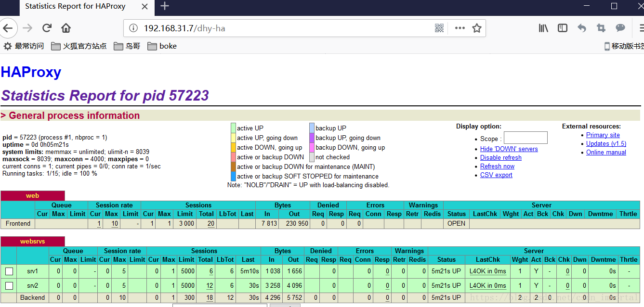The width and height of the screenshot is (644, 307).
Task: Click the Backend row label
Action: coord(33,298)
